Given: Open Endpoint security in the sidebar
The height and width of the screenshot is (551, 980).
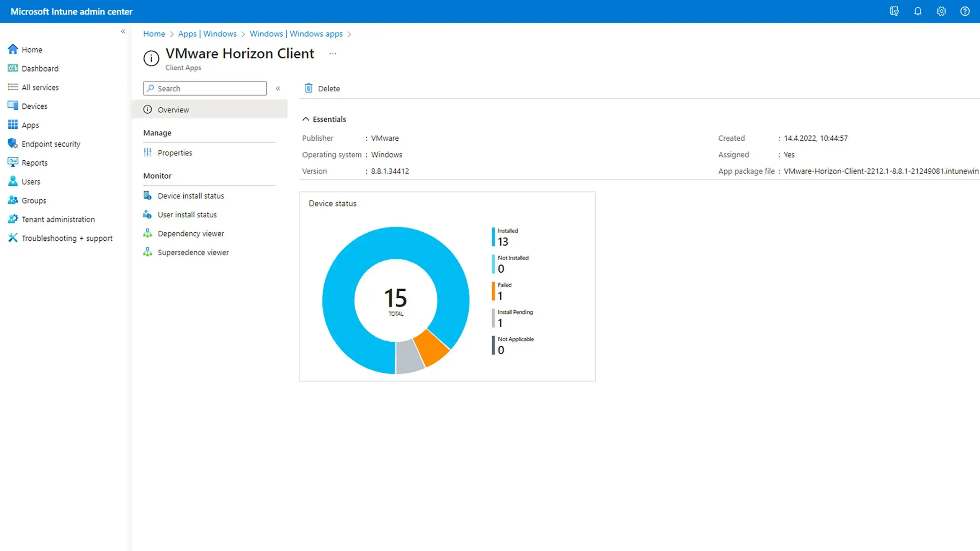Looking at the screenshot, I should (51, 144).
